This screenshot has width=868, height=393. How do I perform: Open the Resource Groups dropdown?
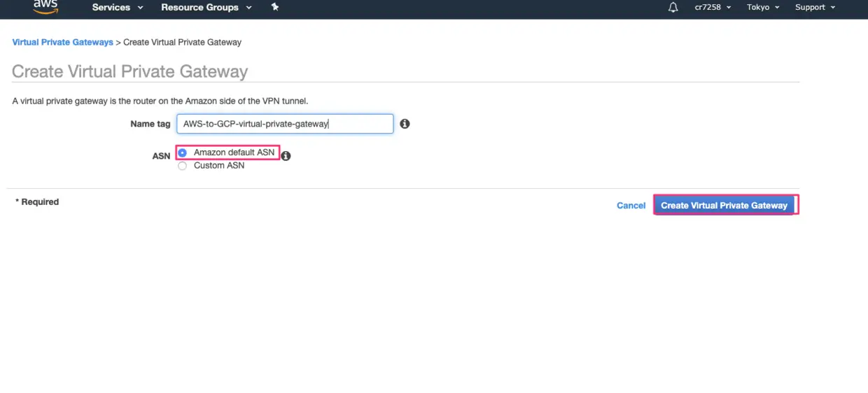tap(206, 7)
